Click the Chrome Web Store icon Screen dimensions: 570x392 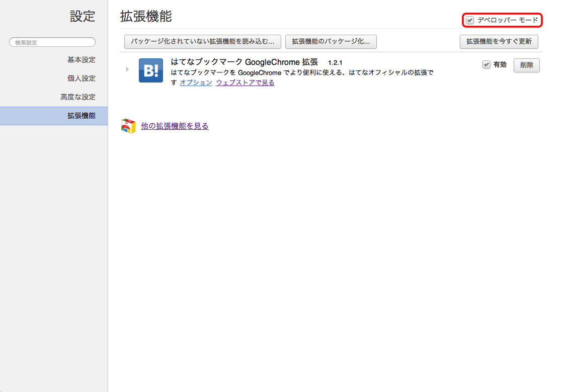tap(128, 126)
